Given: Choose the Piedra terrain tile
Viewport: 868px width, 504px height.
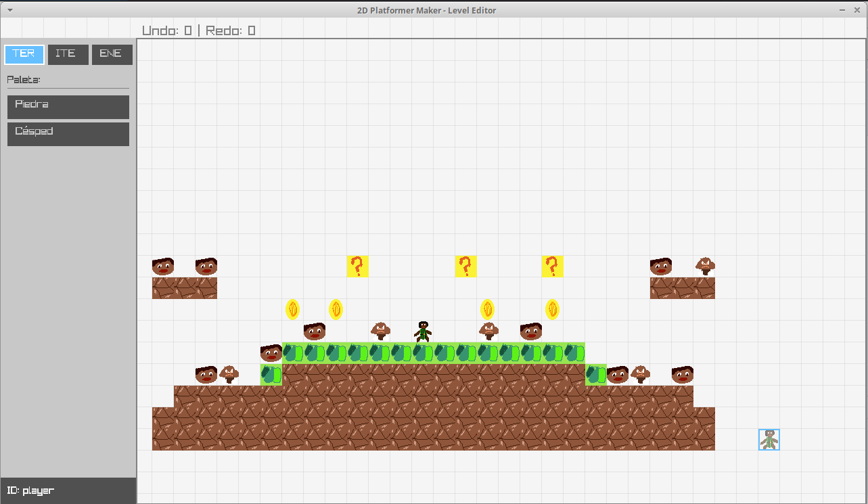Looking at the screenshot, I should pos(68,107).
